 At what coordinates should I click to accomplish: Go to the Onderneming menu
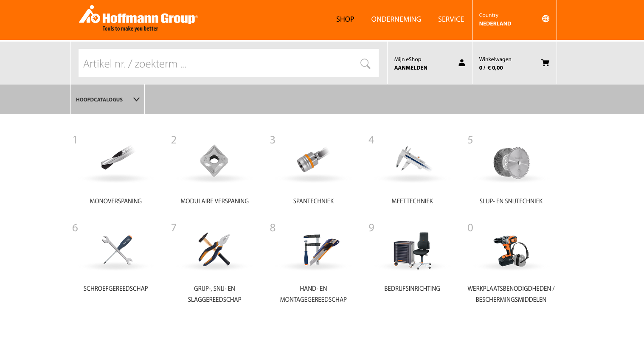396,19
